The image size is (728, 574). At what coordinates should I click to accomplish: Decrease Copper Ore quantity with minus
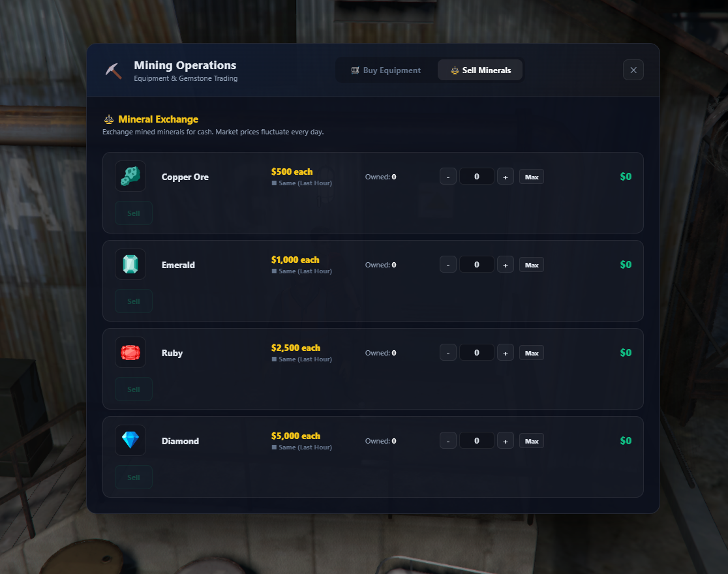tap(448, 177)
